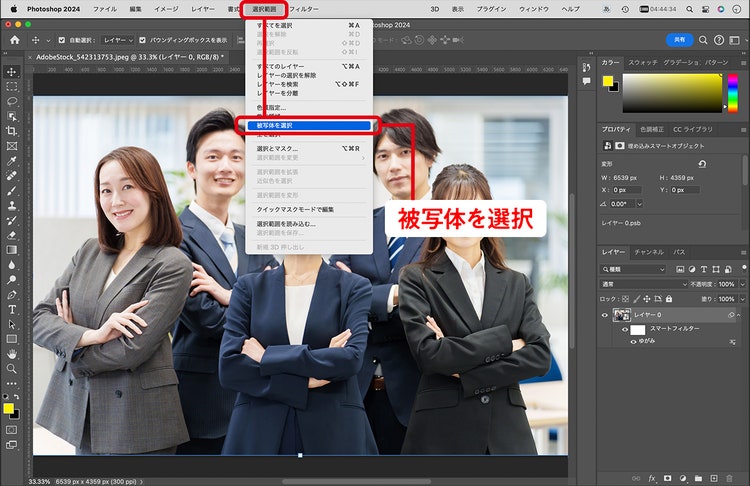750x486 pixels.
Task: Select the Rectangular Marquee tool
Action: coord(11,87)
